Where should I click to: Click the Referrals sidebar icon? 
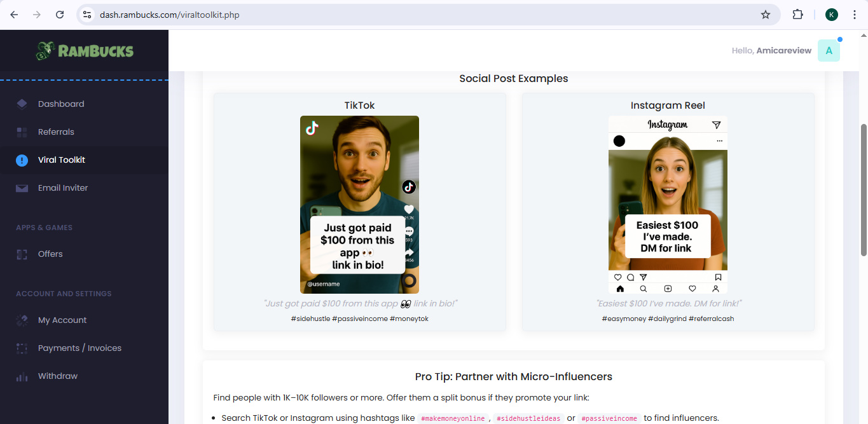tap(22, 132)
